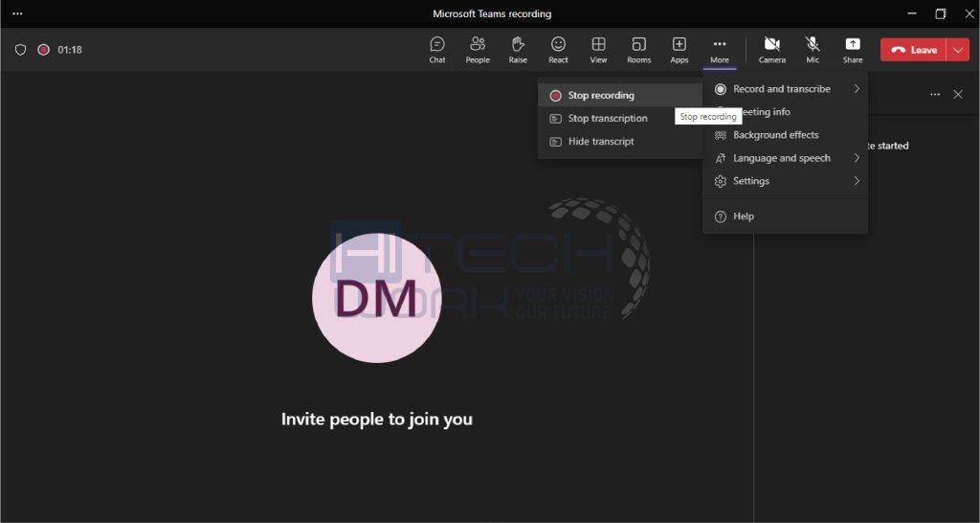Screen dimensions: 980x523
Task: Restore down the Teams window
Action: tap(941, 13)
